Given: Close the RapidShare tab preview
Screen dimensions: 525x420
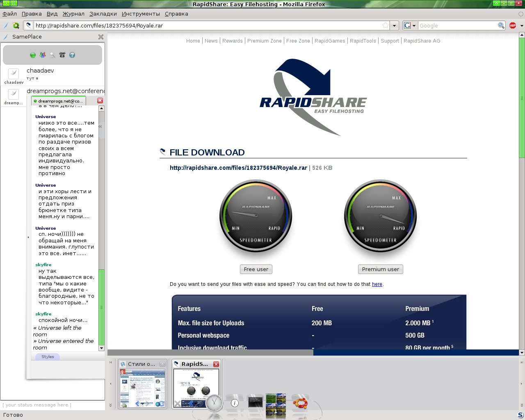Looking at the screenshot, I should pyautogui.click(x=216, y=364).
